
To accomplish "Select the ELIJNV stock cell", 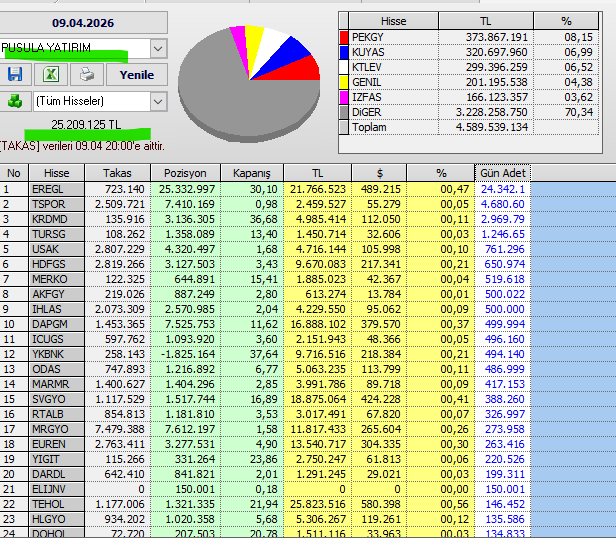I will pyautogui.click(x=57, y=489).
